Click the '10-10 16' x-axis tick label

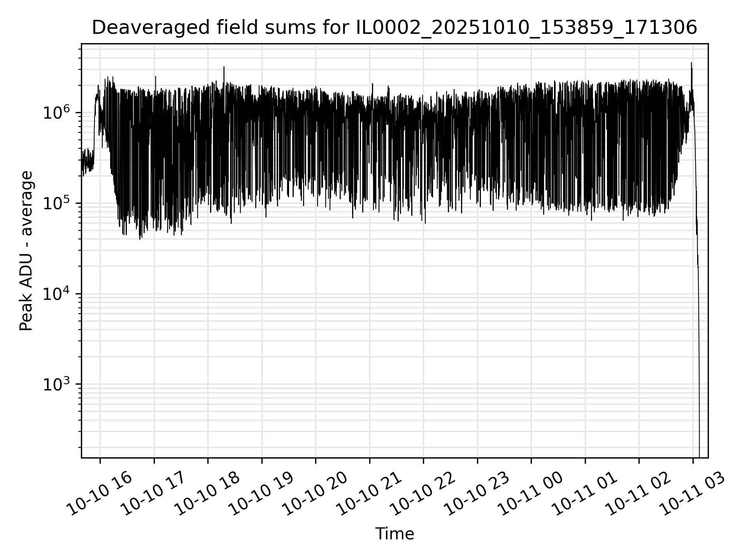click(99, 493)
